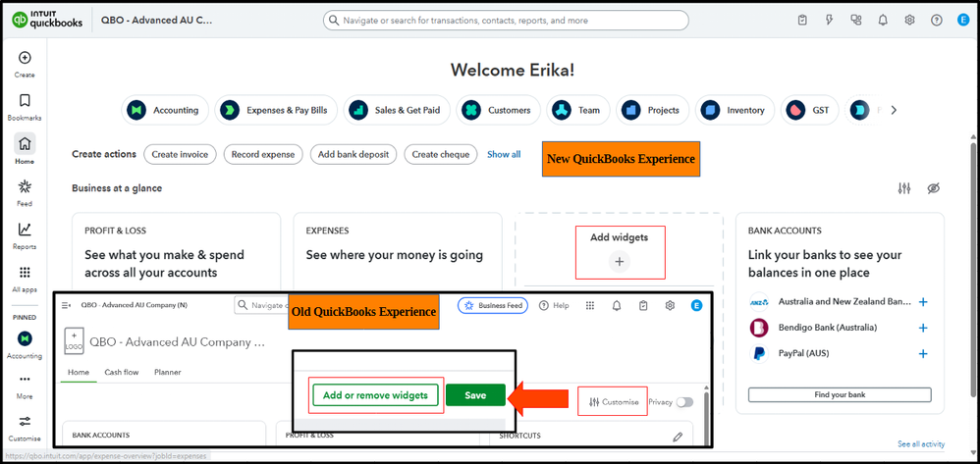Open apps grid in old experience header
980x464 pixels.
pos(589,305)
